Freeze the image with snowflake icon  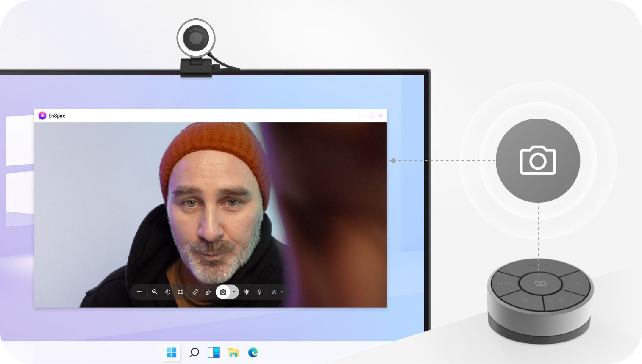[246, 292]
